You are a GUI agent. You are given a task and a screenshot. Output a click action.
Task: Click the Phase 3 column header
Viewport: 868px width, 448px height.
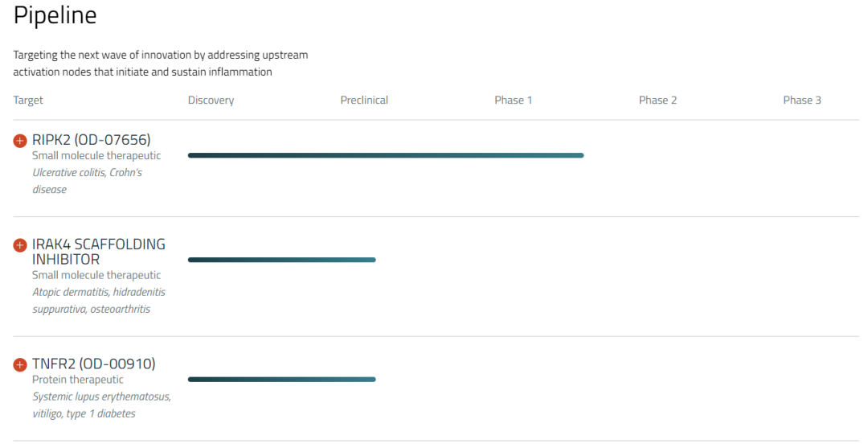pos(802,101)
